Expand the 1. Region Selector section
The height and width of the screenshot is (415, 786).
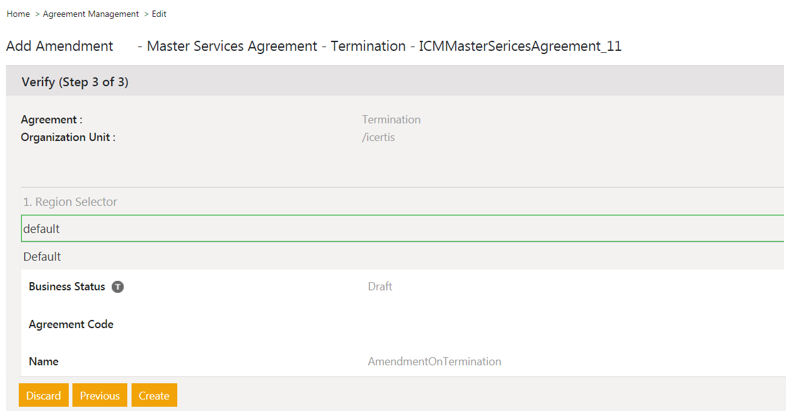coord(70,202)
